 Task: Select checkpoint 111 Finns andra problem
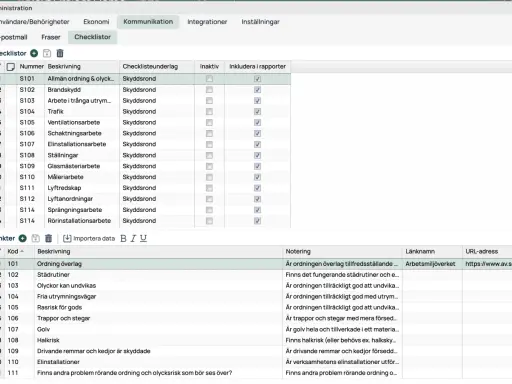coord(256,373)
